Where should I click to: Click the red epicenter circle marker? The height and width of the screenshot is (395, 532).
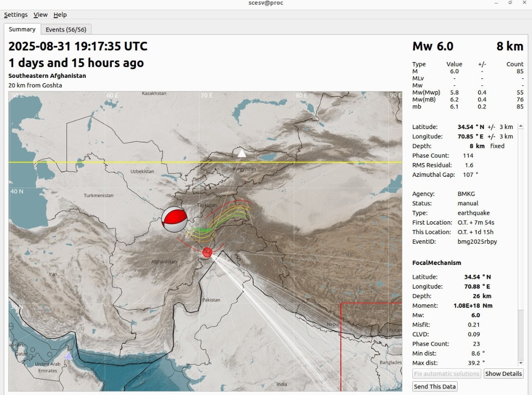pyautogui.click(x=207, y=253)
